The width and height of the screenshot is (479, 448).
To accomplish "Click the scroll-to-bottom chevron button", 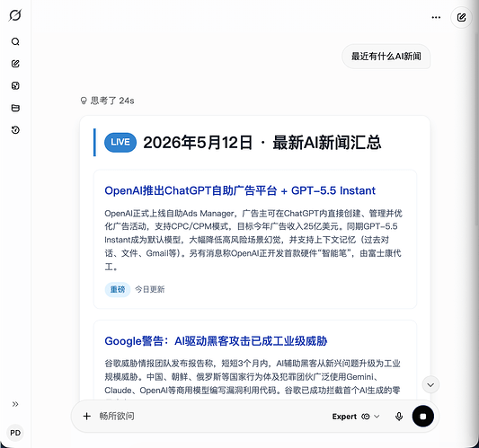I will pos(430,385).
